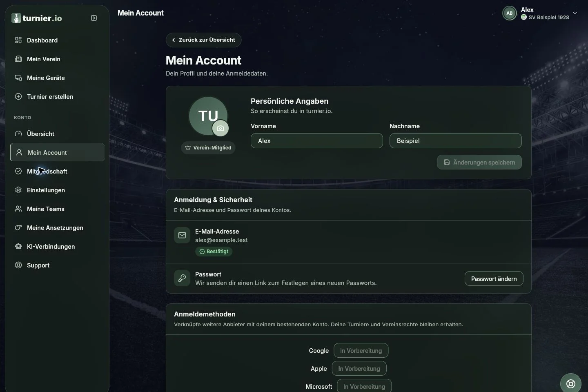Click the Übersicht gauge icon
Image resolution: width=588 pixels, height=392 pixels.
click(18, 134)
